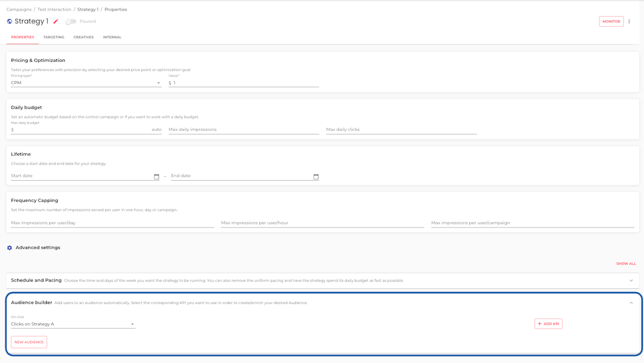Focus the Max daily impressions field

point(244,129)
